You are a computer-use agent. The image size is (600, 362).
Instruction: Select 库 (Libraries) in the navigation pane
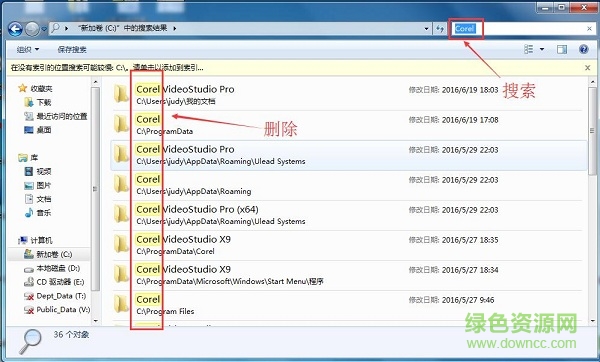pyautogui.click(x=34, y=157)
